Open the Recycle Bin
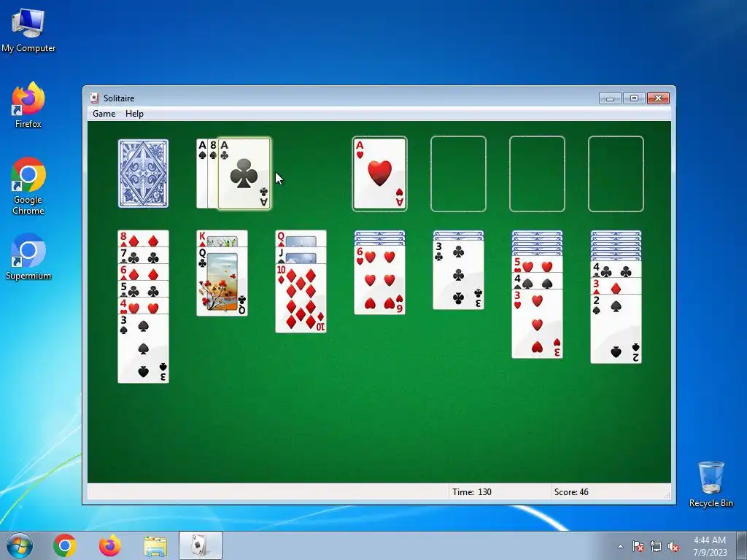The width and height of the screenshot is (747, 560). (711, 484)
